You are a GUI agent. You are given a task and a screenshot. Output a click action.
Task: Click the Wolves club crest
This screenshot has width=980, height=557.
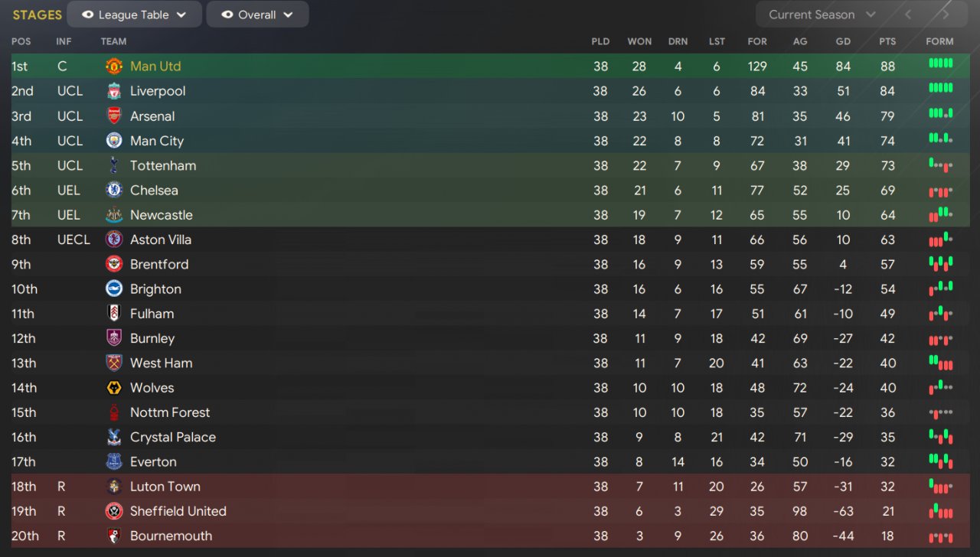click(114, 388)
